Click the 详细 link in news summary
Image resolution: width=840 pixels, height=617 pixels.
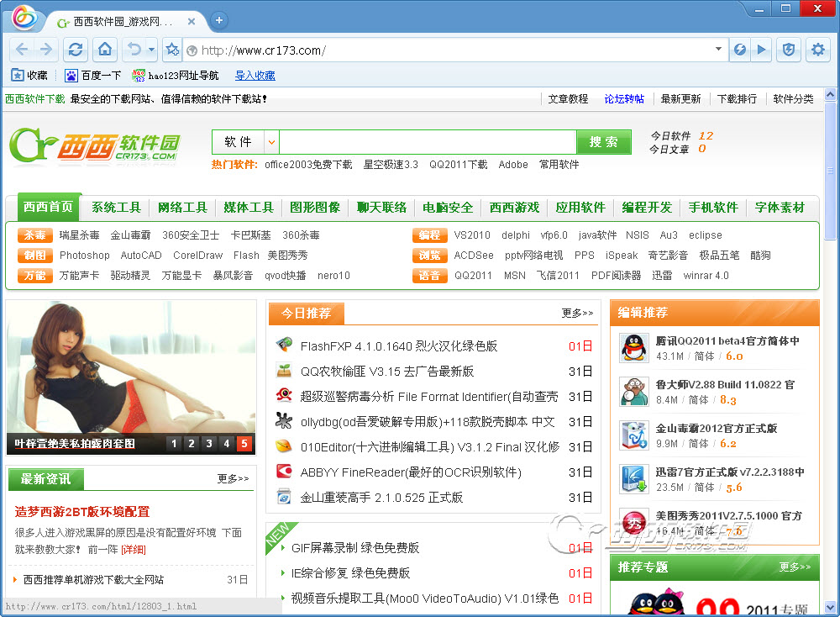134,550
